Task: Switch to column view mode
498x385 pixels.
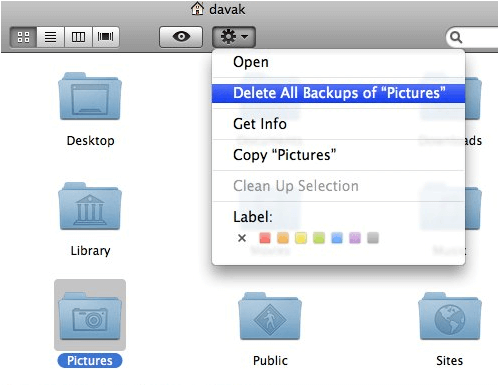Action: 78,37
